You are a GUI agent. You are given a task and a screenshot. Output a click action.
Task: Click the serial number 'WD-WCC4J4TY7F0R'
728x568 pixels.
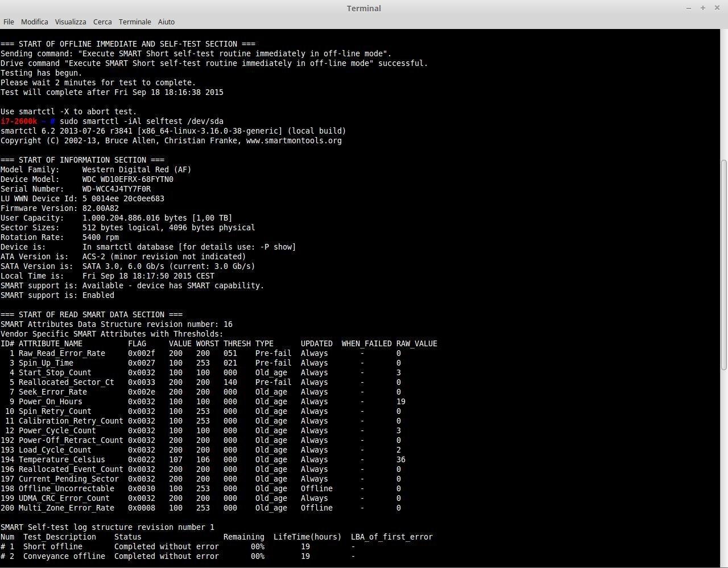click(x=117, y=189)
